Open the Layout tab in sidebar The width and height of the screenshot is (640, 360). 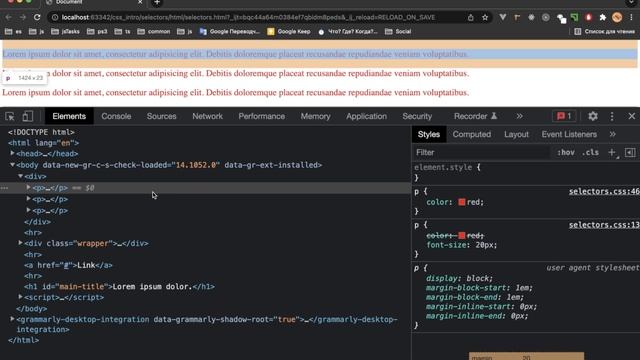coord(516,134)
